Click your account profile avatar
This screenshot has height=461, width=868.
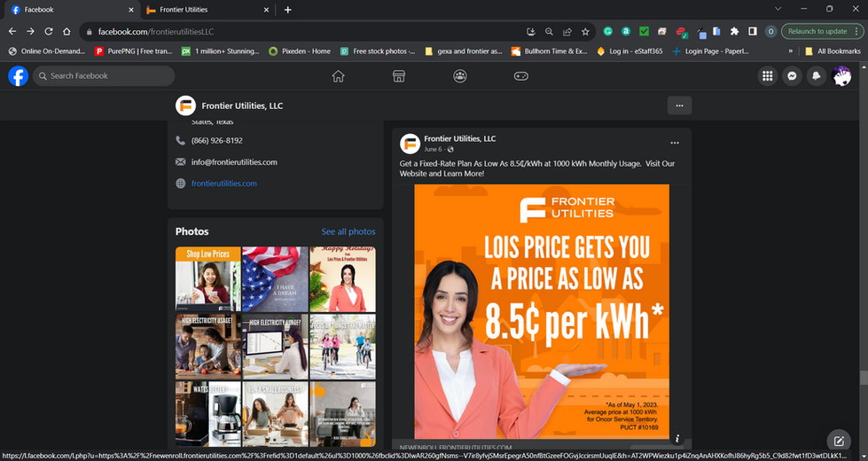click(x=841, y=76)
